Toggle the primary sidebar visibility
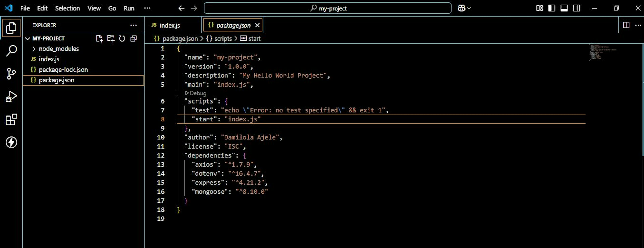Image resolution: width=644 pixels, height=248 pixels. pyautogui.click(x=551, y=8)
